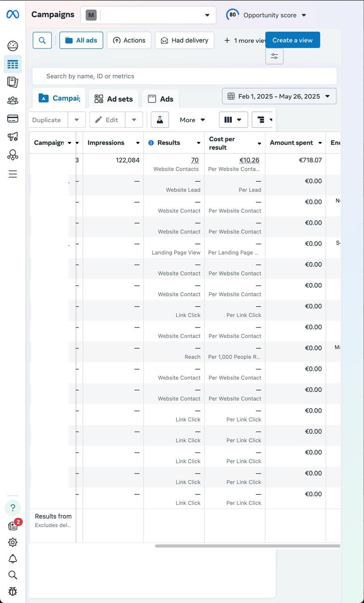Click the Results column info icon
The width and height of the screenshot is (364, 603).
pos(151,143)
